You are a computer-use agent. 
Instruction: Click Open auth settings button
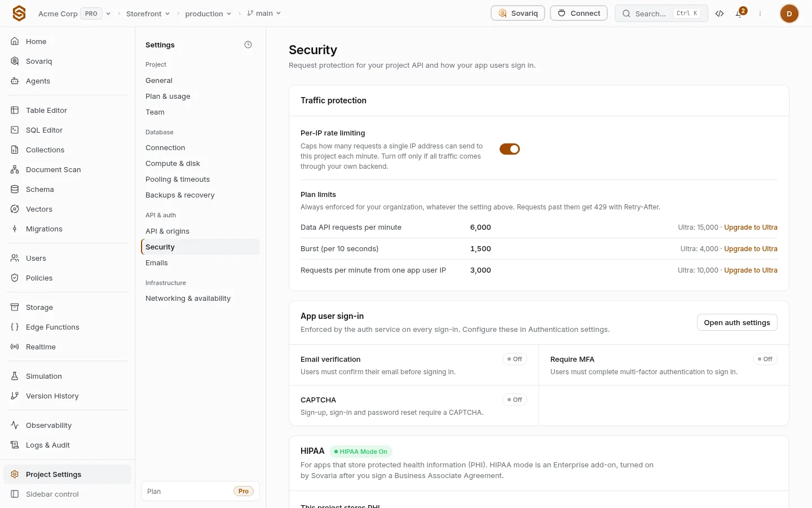tap(737, 322)
